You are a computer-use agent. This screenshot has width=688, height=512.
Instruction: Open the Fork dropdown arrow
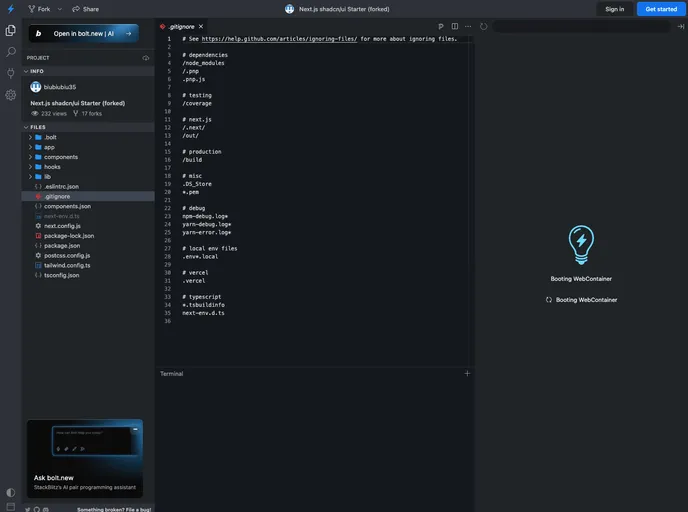tap(60, 9)
